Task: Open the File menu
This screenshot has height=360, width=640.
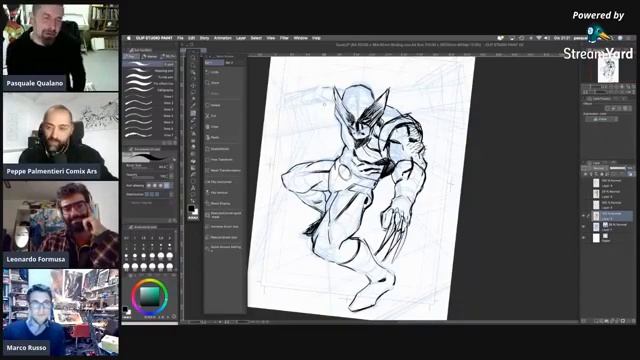Action: pos(180,38)
